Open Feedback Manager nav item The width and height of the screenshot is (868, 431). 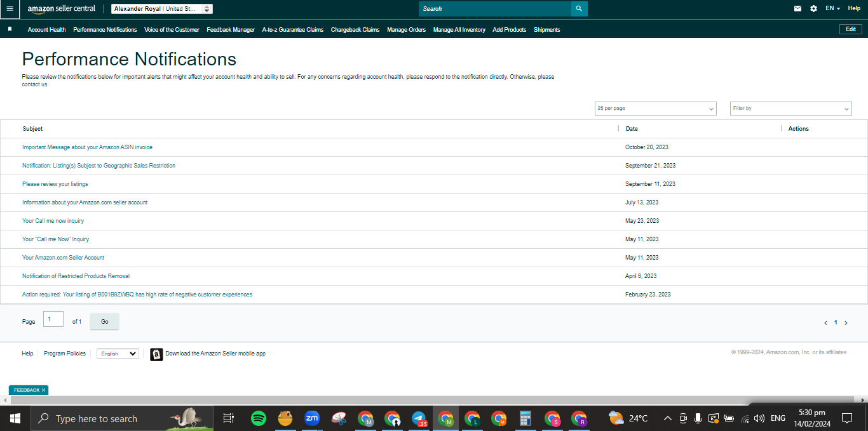point(231,30)
